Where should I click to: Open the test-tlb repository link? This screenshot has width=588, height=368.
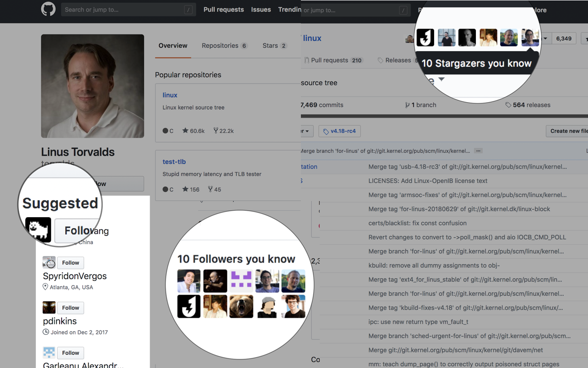pos(174,161)
